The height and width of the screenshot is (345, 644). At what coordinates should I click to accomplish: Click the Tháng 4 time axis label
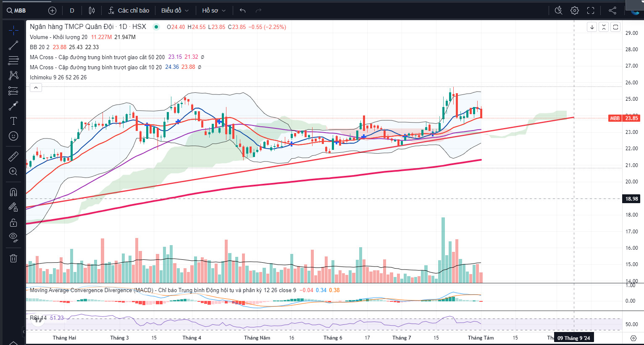(192, 338)
